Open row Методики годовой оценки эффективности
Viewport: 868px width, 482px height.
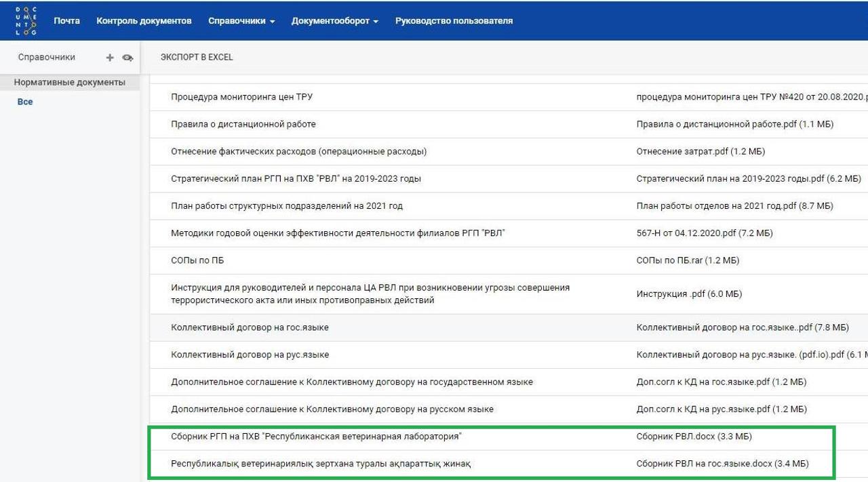(509, 233)
